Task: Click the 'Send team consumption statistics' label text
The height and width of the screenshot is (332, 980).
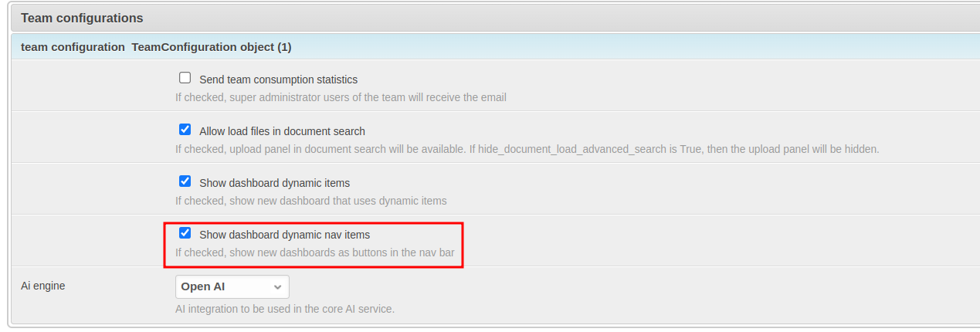Action: (x=278, y=80)
